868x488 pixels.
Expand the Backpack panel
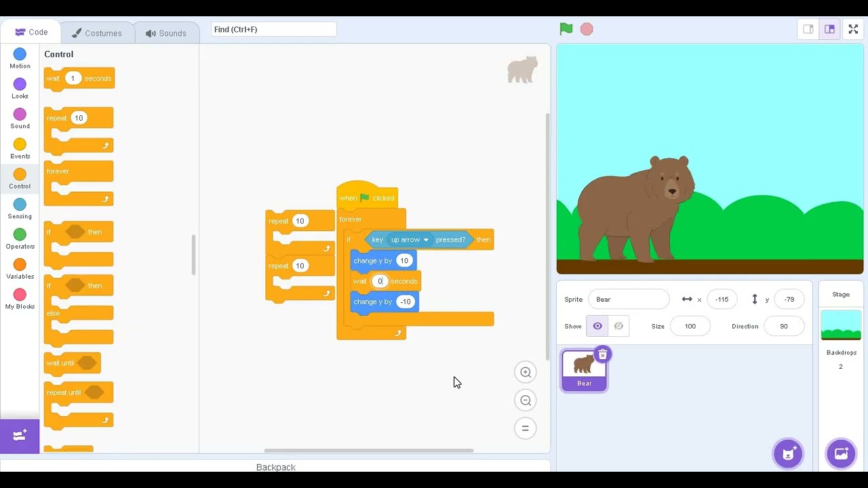(x=275, y=467)
